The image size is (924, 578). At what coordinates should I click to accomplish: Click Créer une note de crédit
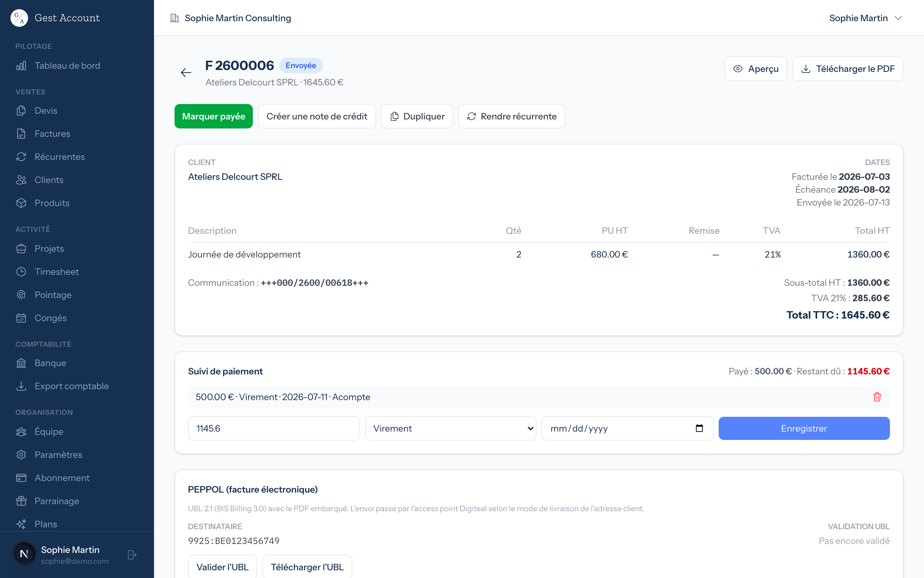tap(317, 116)
